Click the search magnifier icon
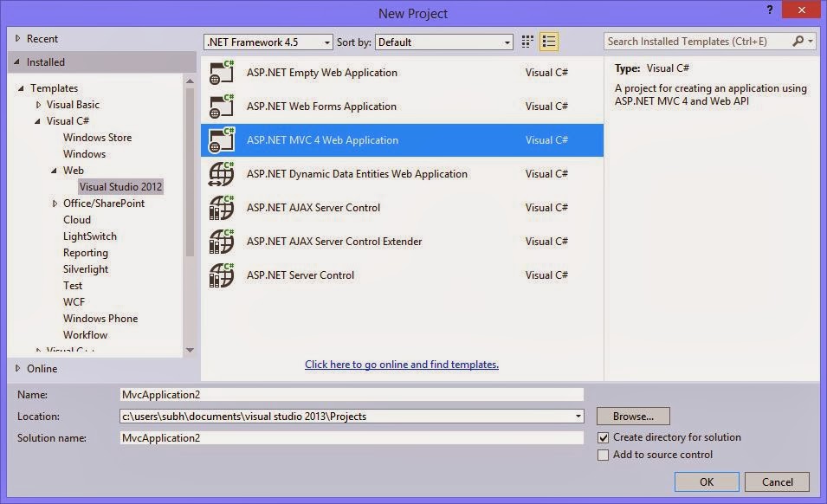Screen dimensions: 827x504 tap(798, 41)
